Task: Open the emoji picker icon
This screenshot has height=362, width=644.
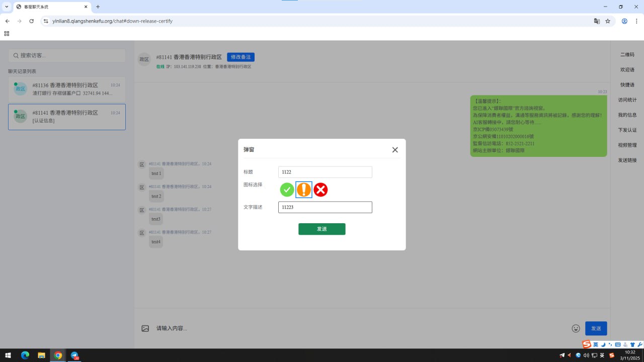Action: pos(576,328)
